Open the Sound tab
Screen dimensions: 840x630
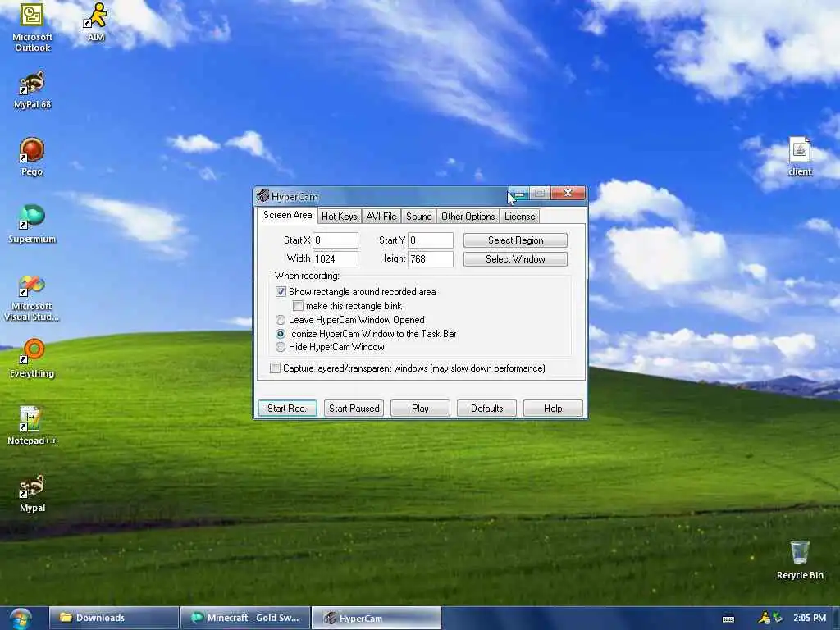tap(419, 217)
